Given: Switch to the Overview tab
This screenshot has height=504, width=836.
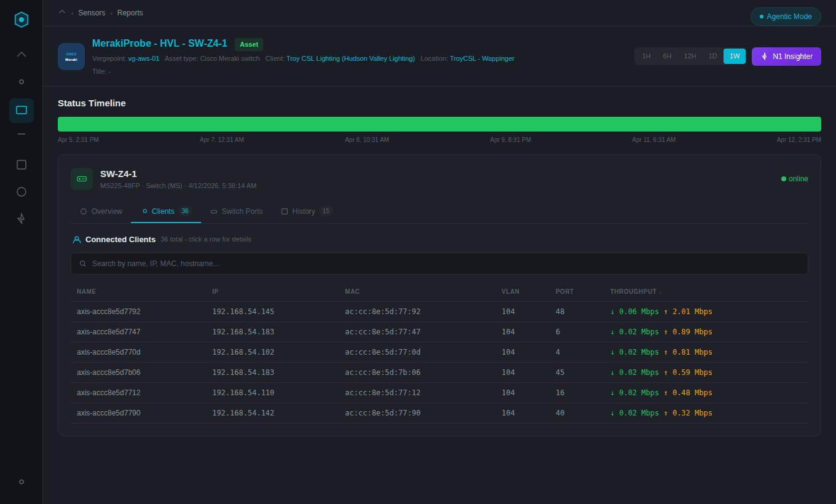Looking at the screenshot, I should click(101, 211).
